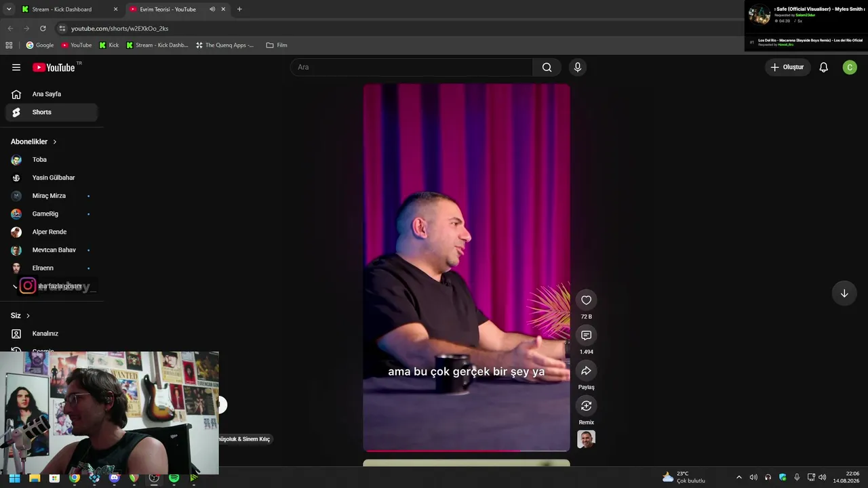Like the Short with the heart icon
868x488 pixels.
pyautogui.click(x=587, y=300)
